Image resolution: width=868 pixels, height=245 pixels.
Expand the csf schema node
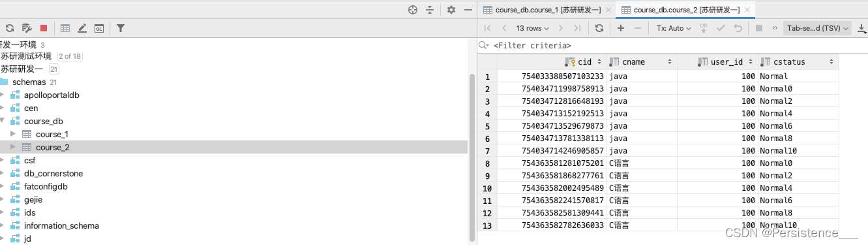[x=3, y=161]
